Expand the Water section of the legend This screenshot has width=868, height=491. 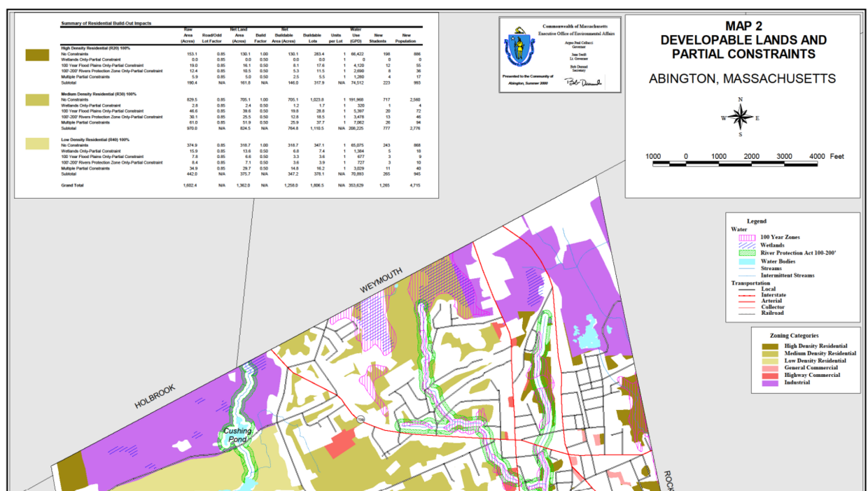739,229
